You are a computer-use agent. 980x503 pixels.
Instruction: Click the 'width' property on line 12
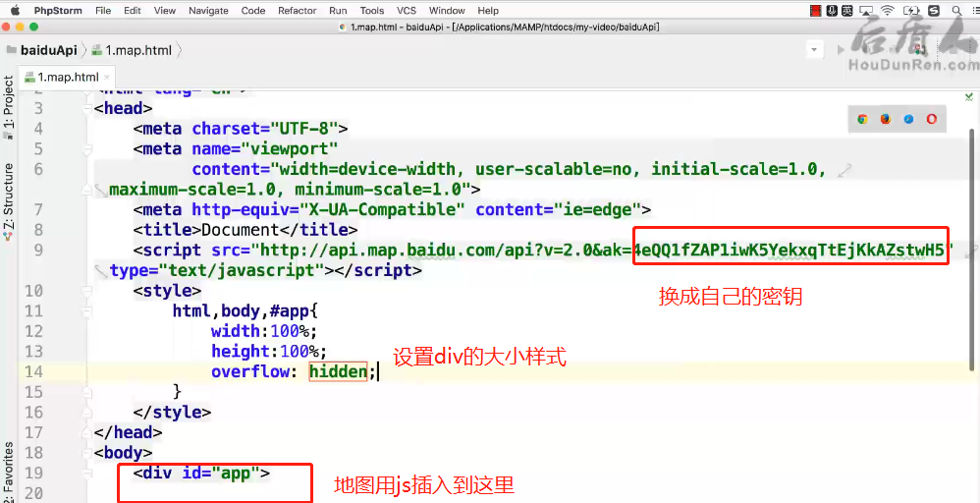[236, 331]
